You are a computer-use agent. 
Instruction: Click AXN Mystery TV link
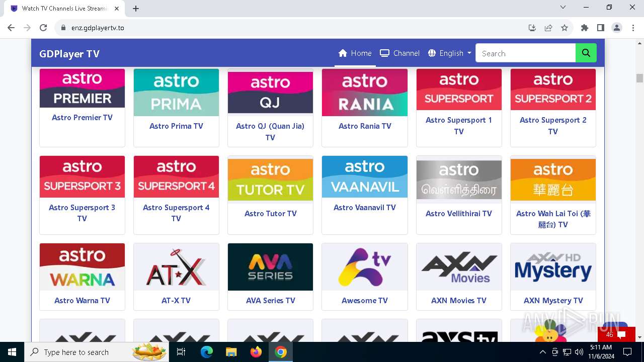click(x=553, y=301)
